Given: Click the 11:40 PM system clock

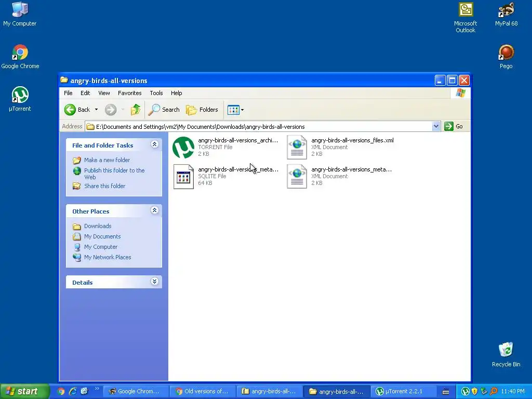Looking at the screenshot, I should pos(513,391).
